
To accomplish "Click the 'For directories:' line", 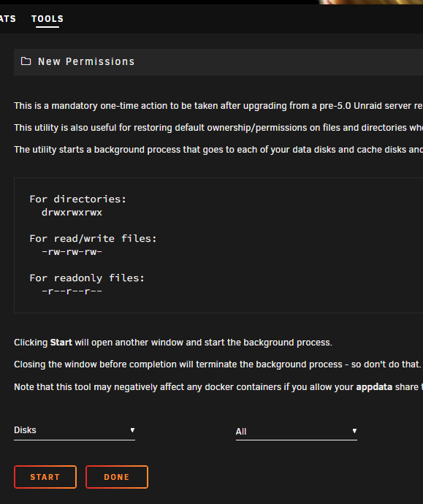I will (77, 199).
